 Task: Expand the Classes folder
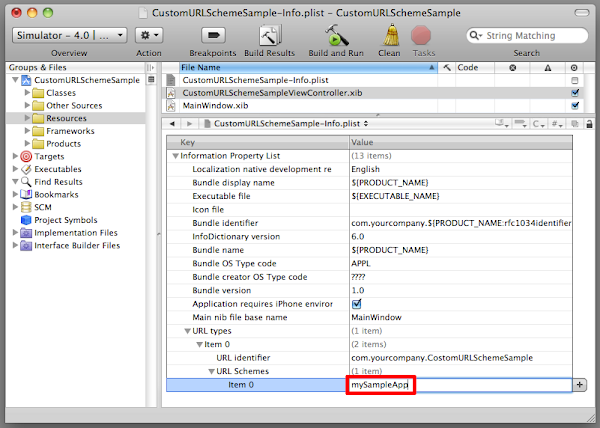[x=27, y=93]
